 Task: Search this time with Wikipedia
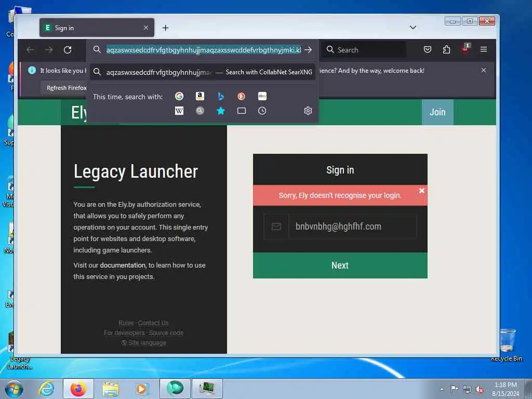[x=179, y=111]
